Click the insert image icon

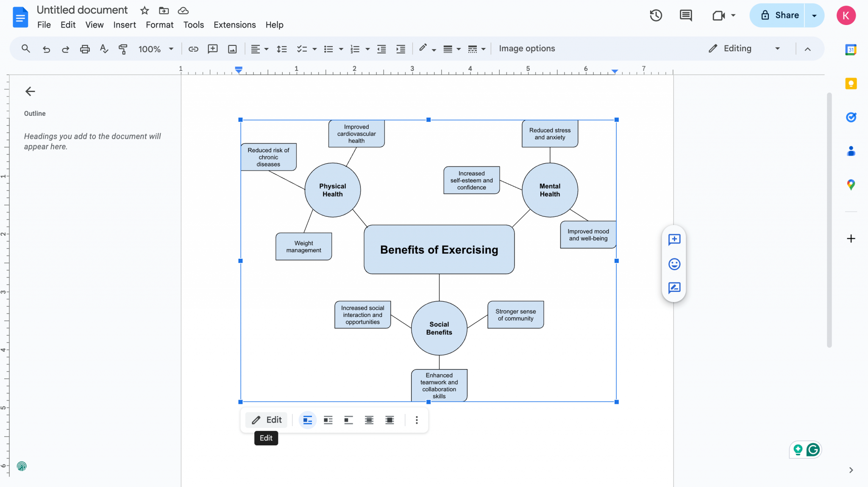click(x=232, y=49)
